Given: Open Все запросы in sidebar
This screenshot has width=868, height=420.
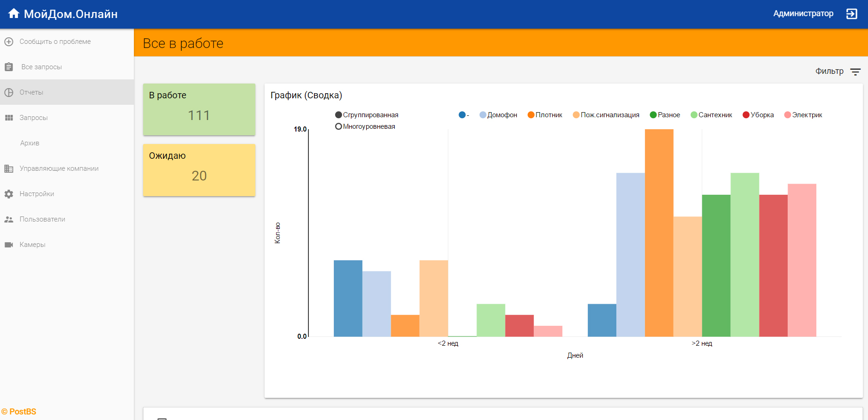Looking at the screenshot, I should [67, 67].
